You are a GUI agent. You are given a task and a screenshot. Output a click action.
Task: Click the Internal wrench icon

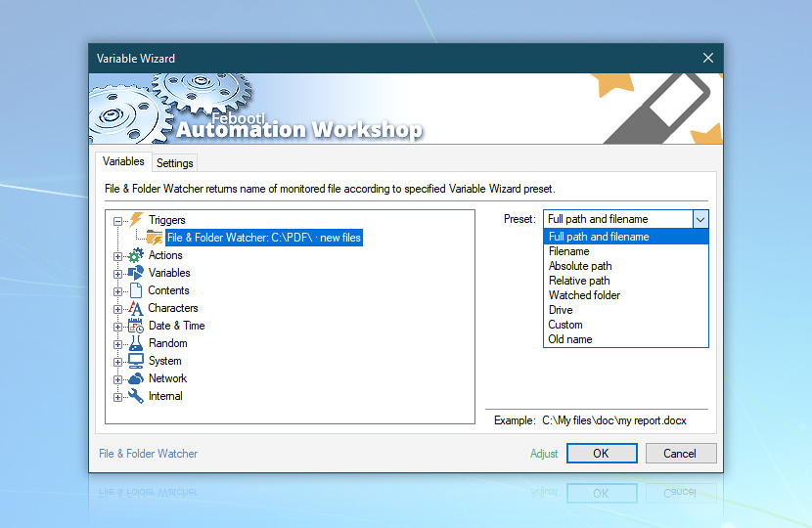[136, 396]
